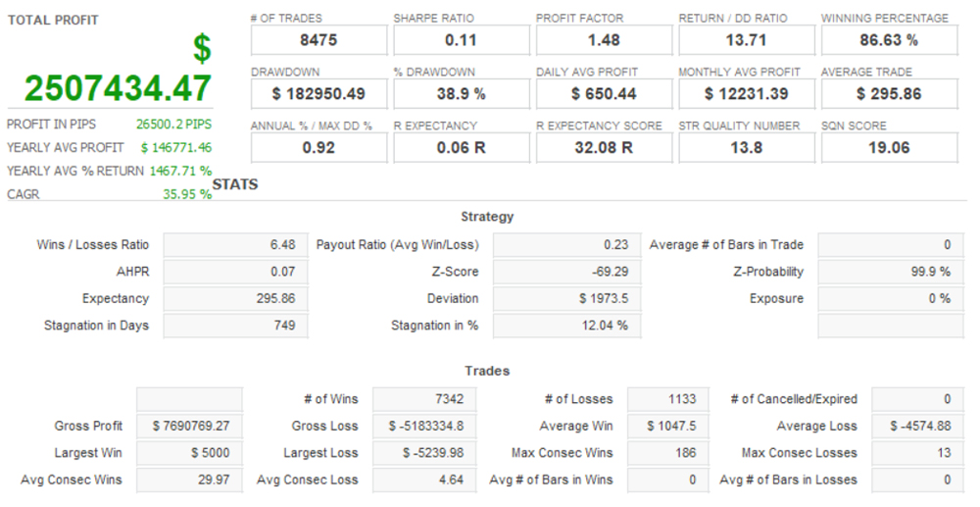This screenshot has width=980, height=507.
Task: Click the Strategy section heading
Action: point(487,217)
